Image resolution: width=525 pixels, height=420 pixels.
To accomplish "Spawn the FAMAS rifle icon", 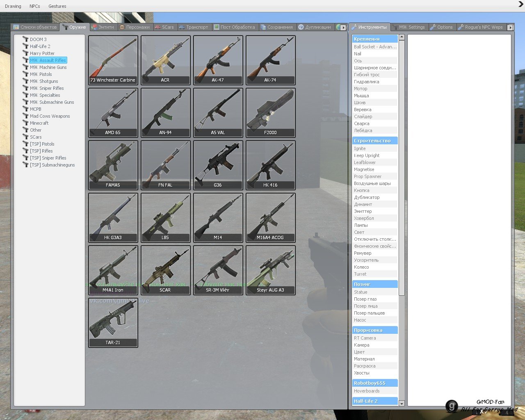I will 113,165.
